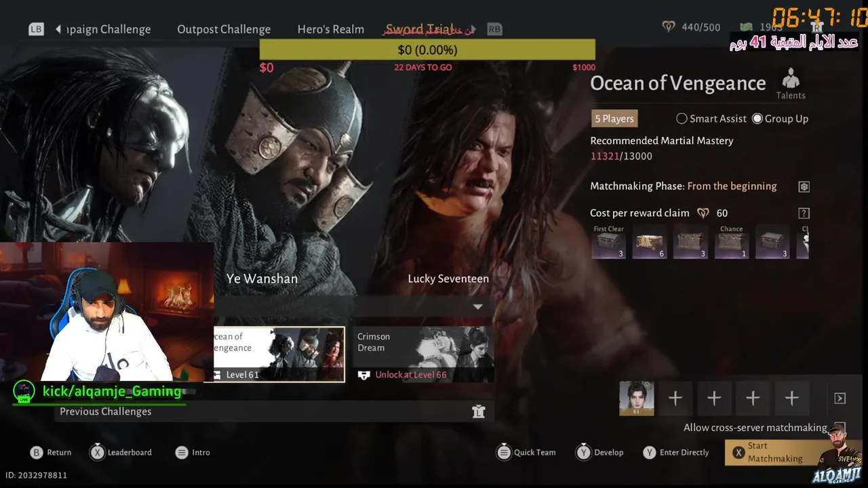Open the Intro option
The height and width of the screenshot is (488, 868).
[x=193, y=452]
